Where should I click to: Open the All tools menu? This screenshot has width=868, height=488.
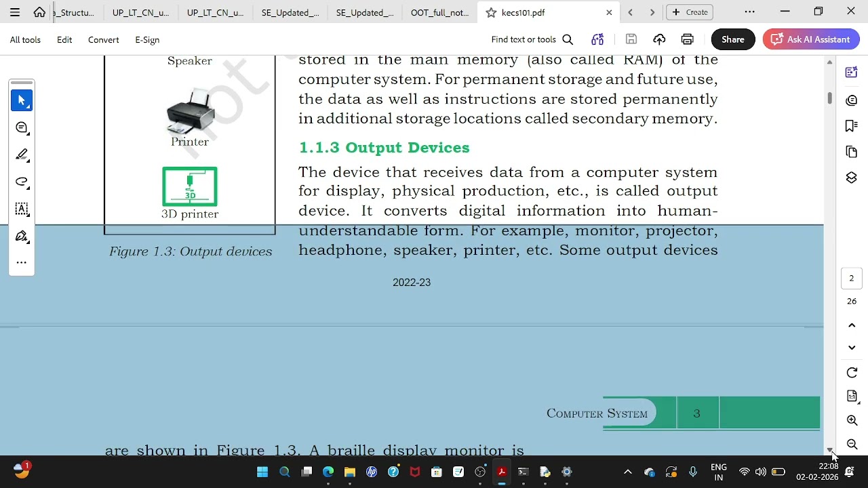pyautogui.click(x=25, y=39)
